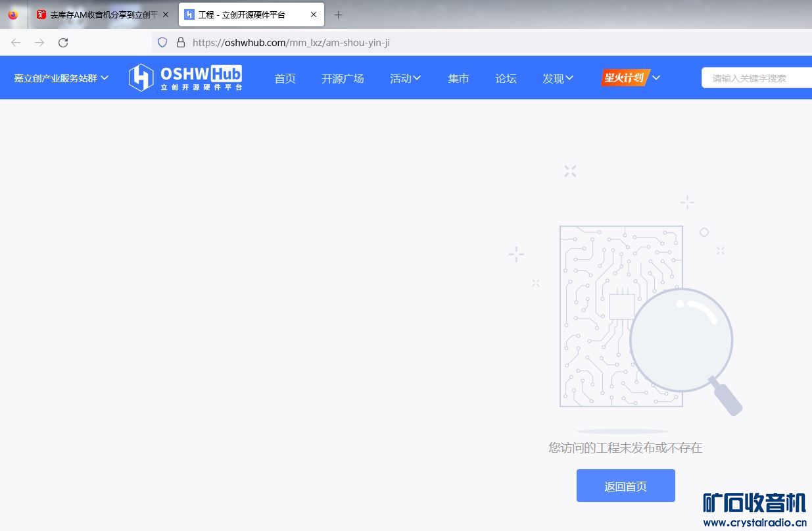Visit the 论坛 navigation item

click(506, 78)
